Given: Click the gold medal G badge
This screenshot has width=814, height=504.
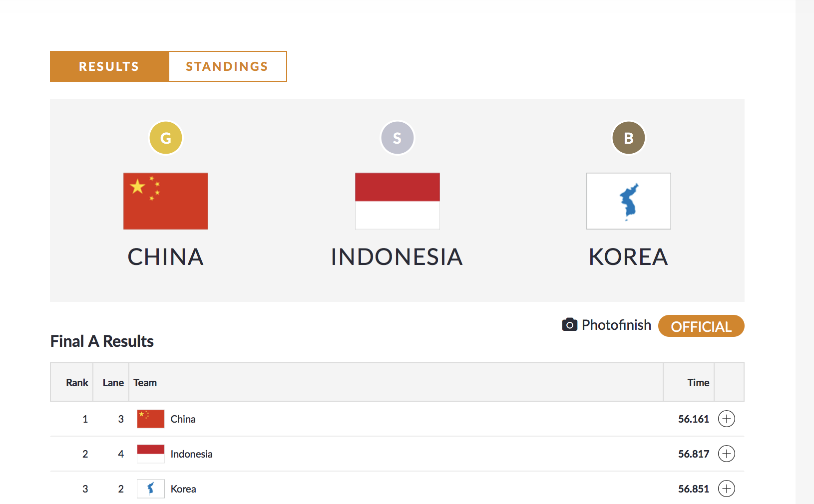Looking at the screenshot, I should [166, 138].
